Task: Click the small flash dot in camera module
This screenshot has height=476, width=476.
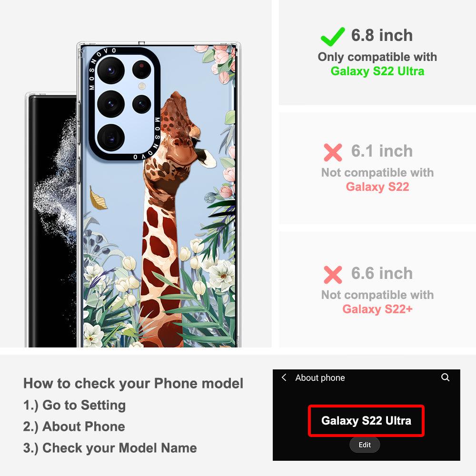Action: [142, 86]
